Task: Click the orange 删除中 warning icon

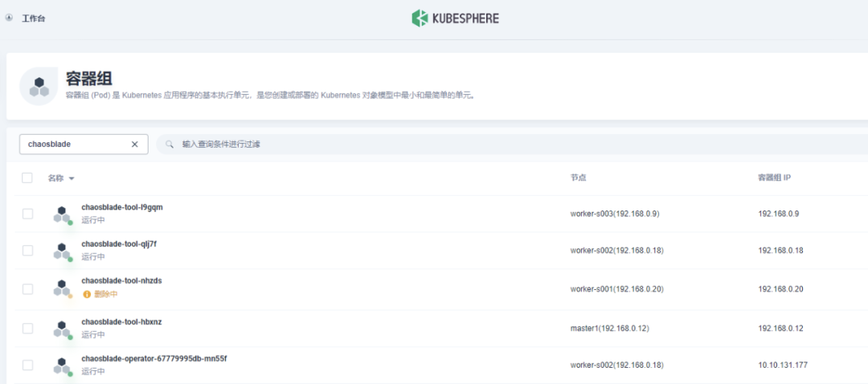Action: [x=86, y=294]
